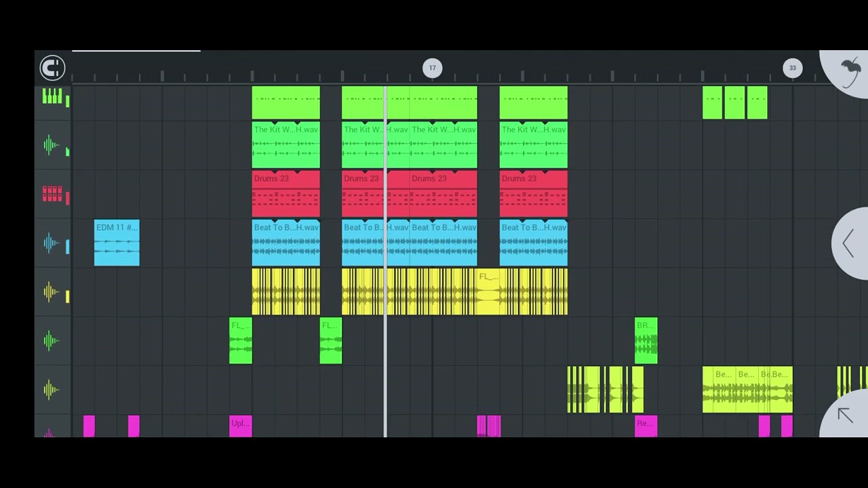The width and height of the screenshot is (868, 488).
Task: Click the white playhead line
Action: (386, 261)
